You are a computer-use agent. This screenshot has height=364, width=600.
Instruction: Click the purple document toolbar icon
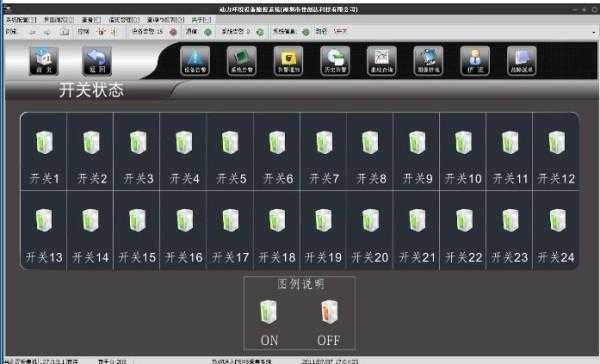522,60
